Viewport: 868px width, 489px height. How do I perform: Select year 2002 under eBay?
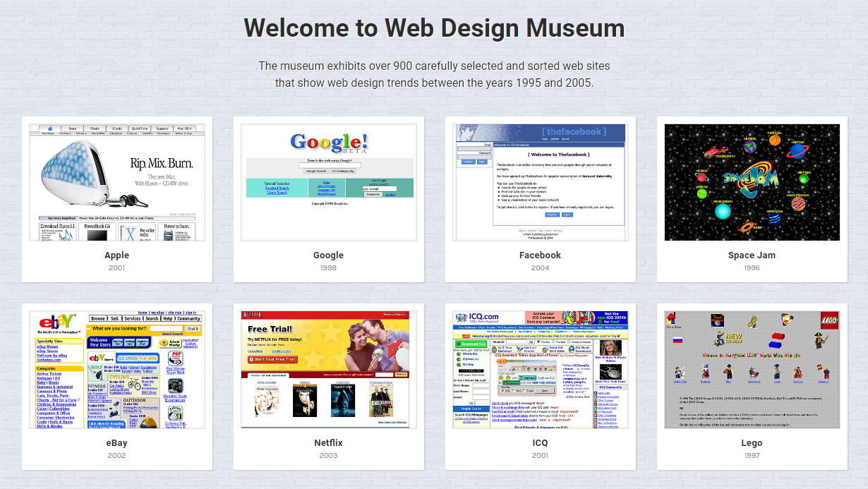click(x=117, y=456)
